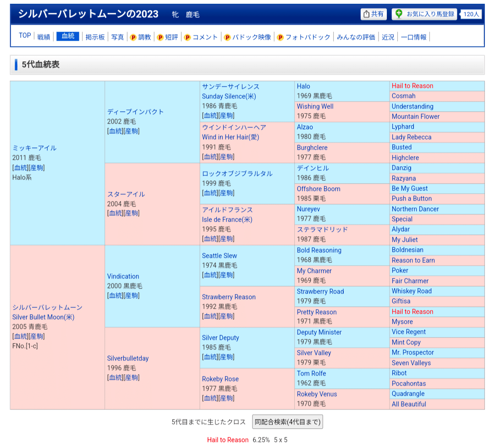Screen dimensions: 495x448
Task: Click Wishing Well link
Action: (315, 106)
